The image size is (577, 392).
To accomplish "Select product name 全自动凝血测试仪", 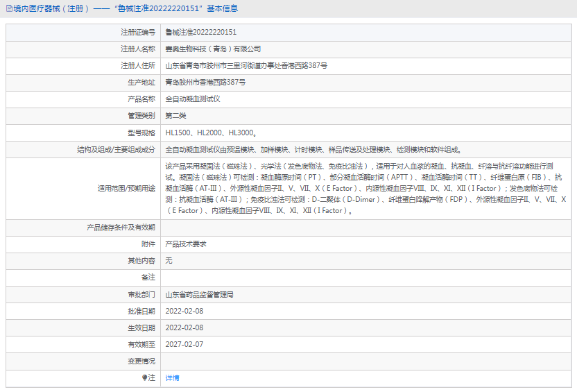I will click(193, 99).
